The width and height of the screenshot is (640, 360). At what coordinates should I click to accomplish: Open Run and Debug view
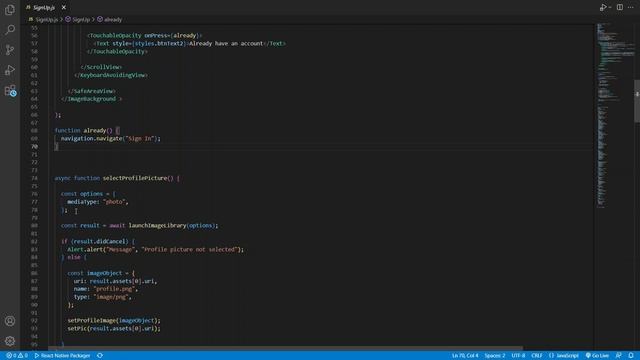tap(10, 70)
